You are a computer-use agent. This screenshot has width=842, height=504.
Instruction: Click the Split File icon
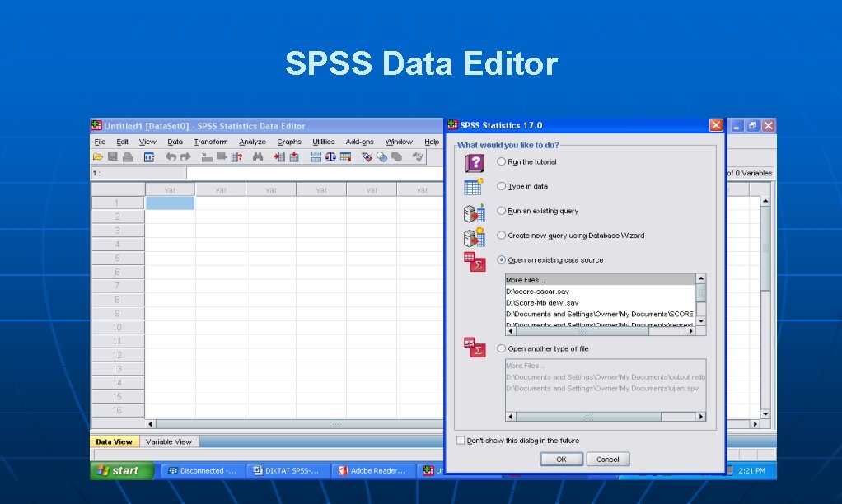tap(316, 156)
